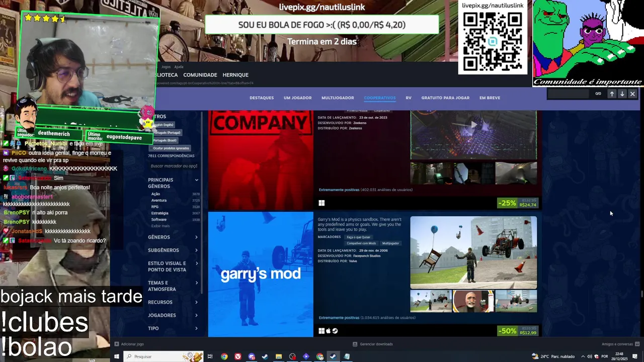Open the Windows notification center icon

pyautogui.click(x=635, y=356)
